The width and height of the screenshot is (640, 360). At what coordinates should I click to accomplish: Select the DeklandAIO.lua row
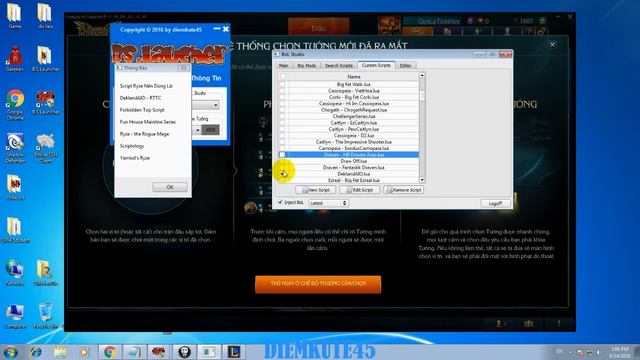[x=353, y=174]
